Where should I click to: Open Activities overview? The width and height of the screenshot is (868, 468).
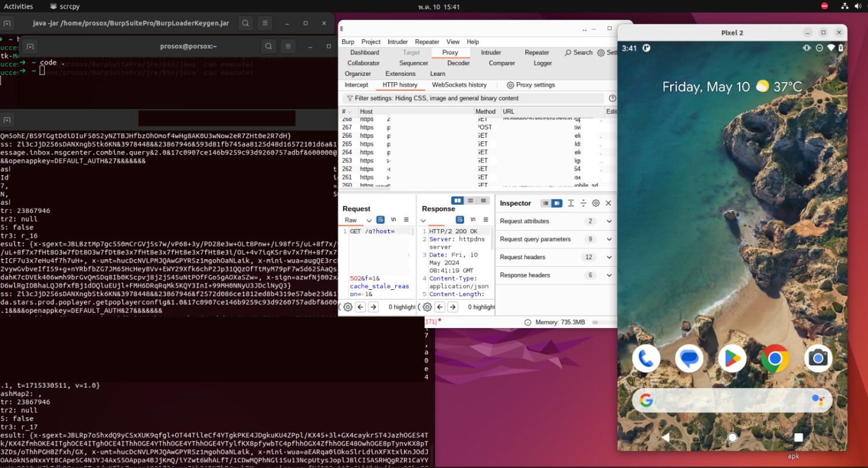19,6
